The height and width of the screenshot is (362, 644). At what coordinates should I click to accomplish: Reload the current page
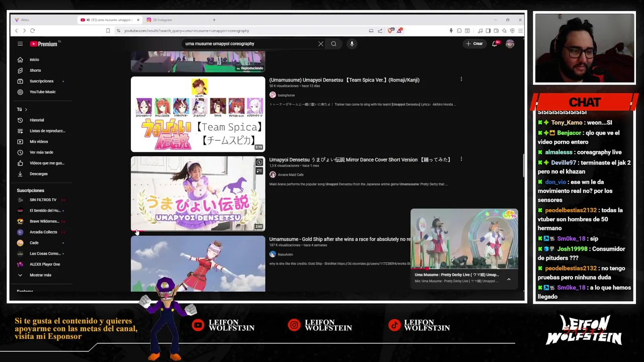click(32, 31)
